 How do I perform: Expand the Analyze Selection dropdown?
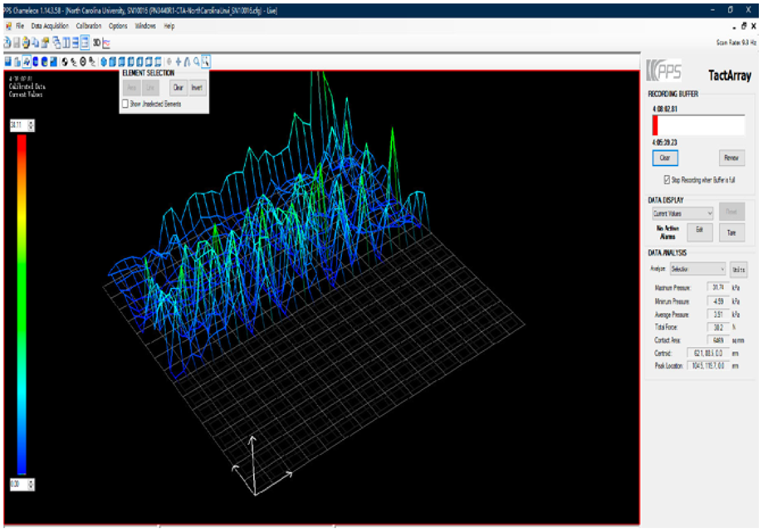click(697, 269)
